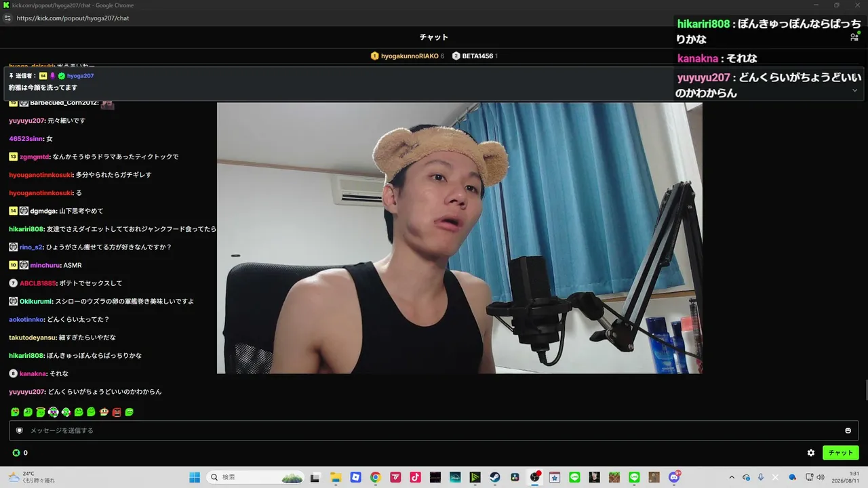Insert the orange mushroom-head emote
Viewport: 868px width, 488px height.
pyautogui.click(x=104, y=412)
